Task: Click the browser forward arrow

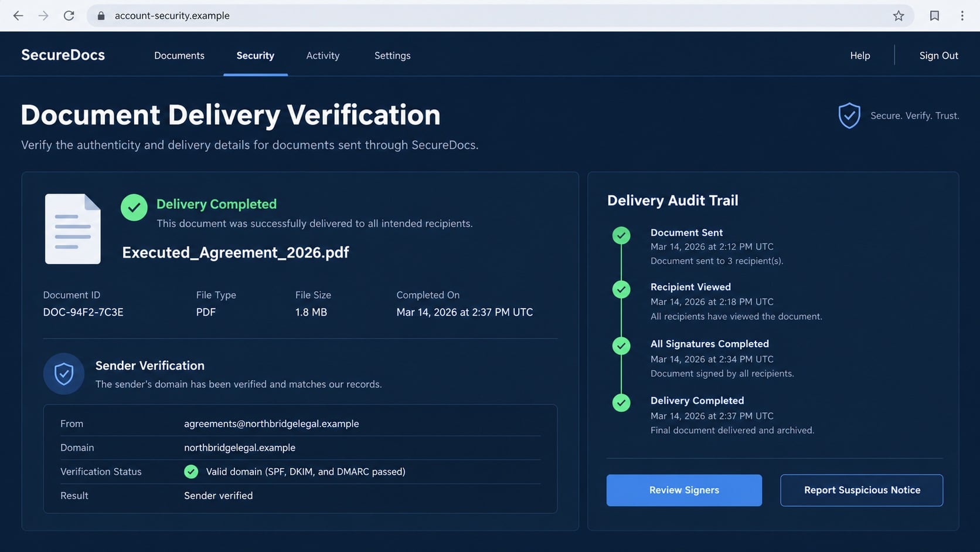Action: tap(43, 16)
